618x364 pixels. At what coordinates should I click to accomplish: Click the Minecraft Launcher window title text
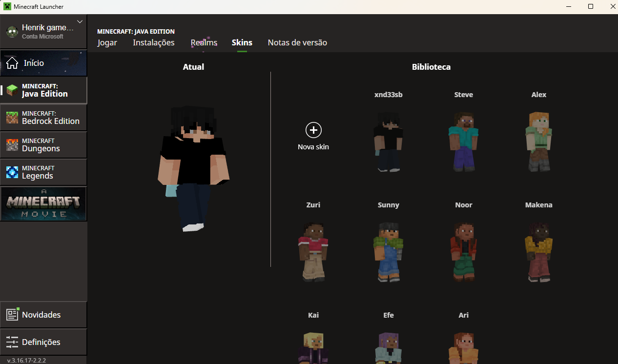39,7
